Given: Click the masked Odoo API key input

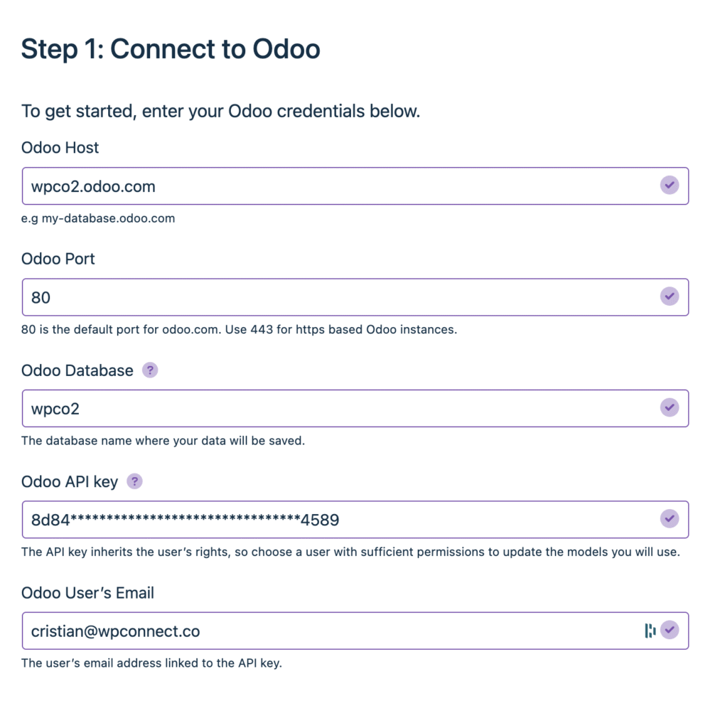Looking at the screenshot, I should tap(341, 520).
